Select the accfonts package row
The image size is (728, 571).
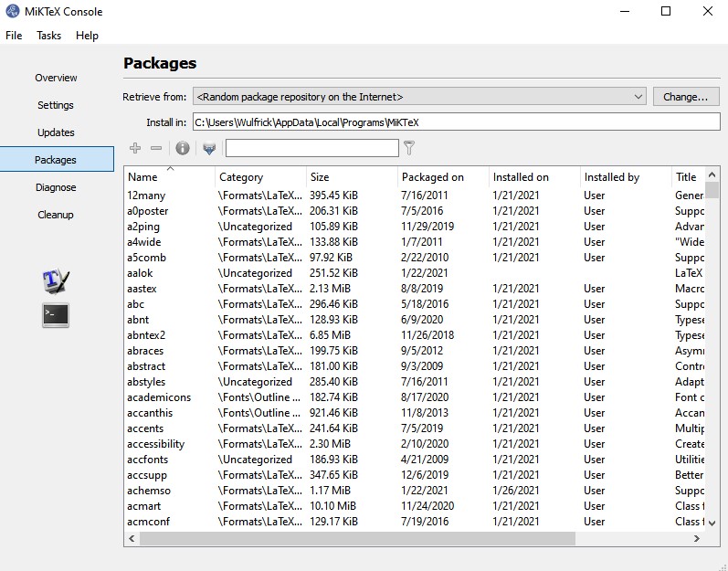tap(414, 460)
